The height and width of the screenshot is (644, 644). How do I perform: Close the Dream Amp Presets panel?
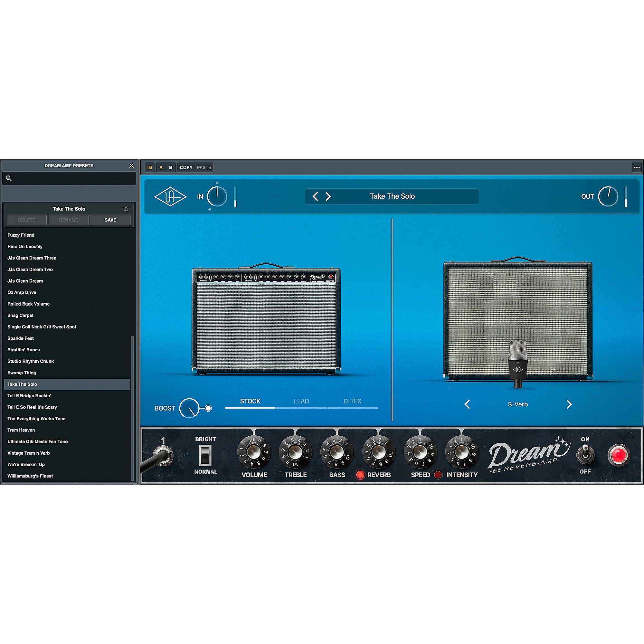point(131,166)
